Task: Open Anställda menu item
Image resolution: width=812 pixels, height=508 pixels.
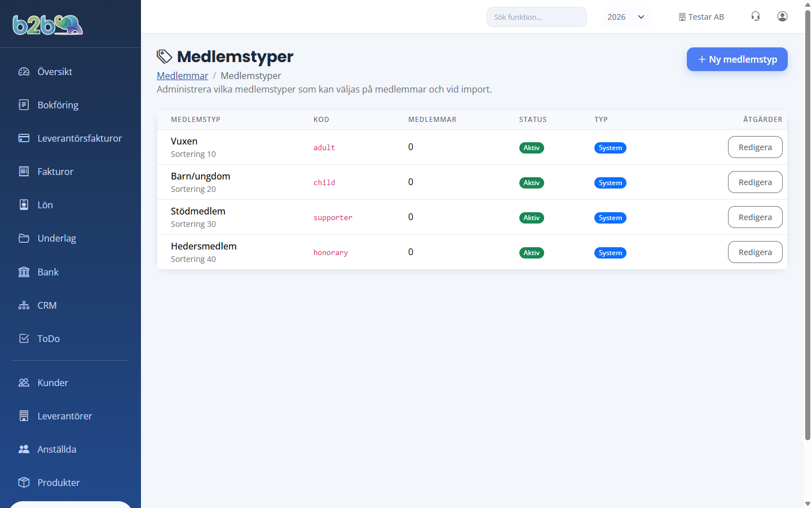Action: (56, 449)
